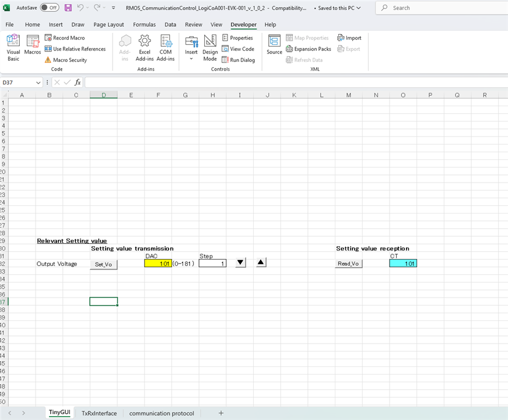
Task: Open COM Add-ins dialog
Action: click(x=166, y=47)
